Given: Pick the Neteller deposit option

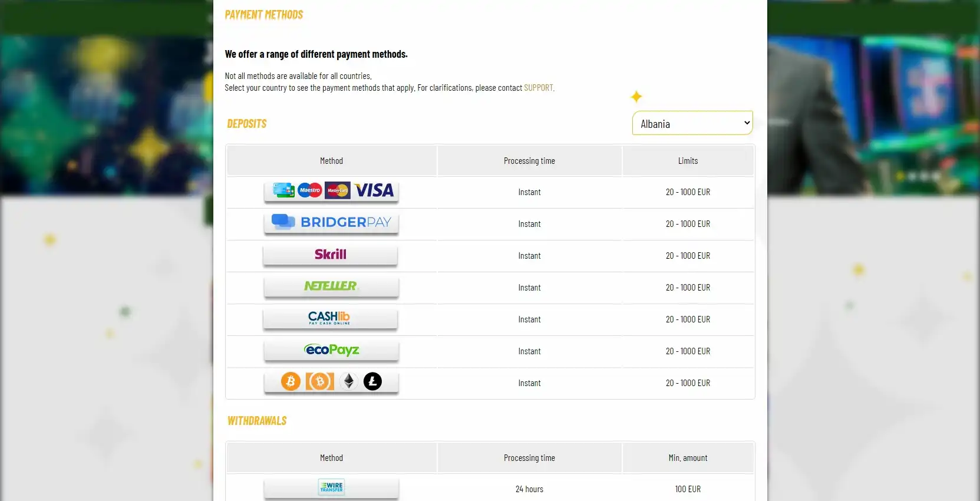Looking at the screenshot, I should coord(331,286).
